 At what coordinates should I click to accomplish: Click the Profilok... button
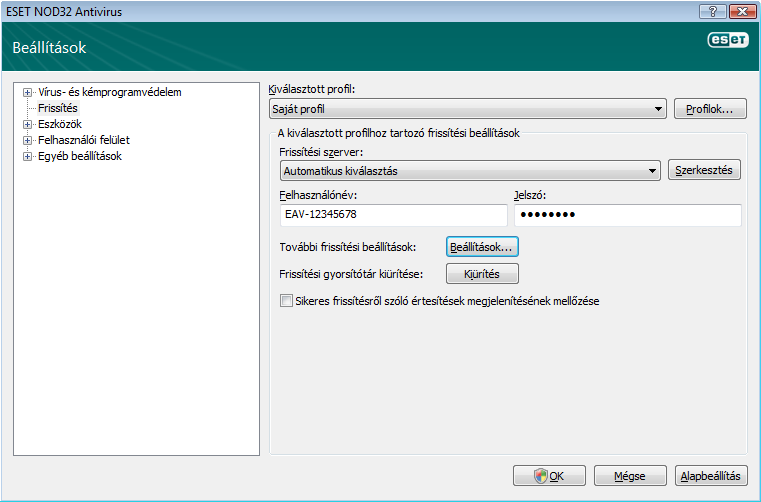point(710,109)
